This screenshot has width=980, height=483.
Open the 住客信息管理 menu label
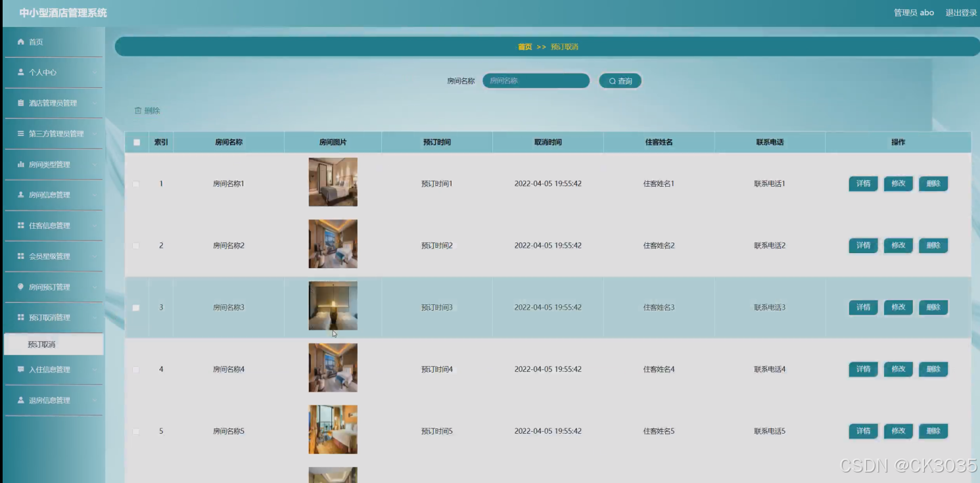tap(49, 225)
